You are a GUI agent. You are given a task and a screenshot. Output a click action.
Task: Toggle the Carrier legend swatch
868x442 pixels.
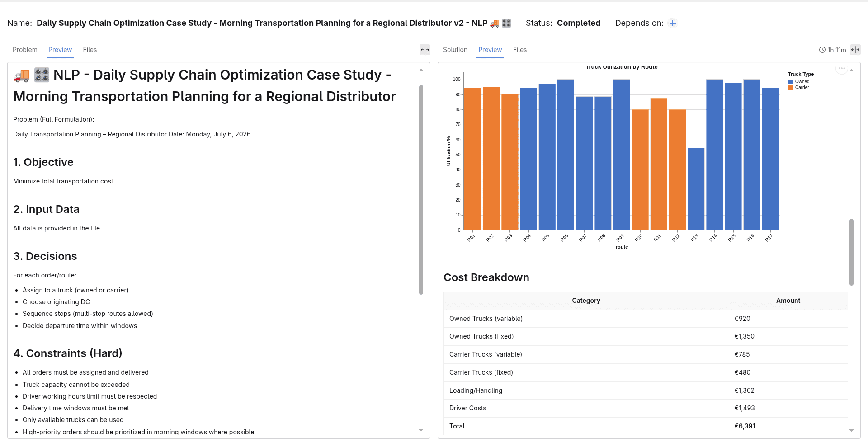tap(791, 88)
